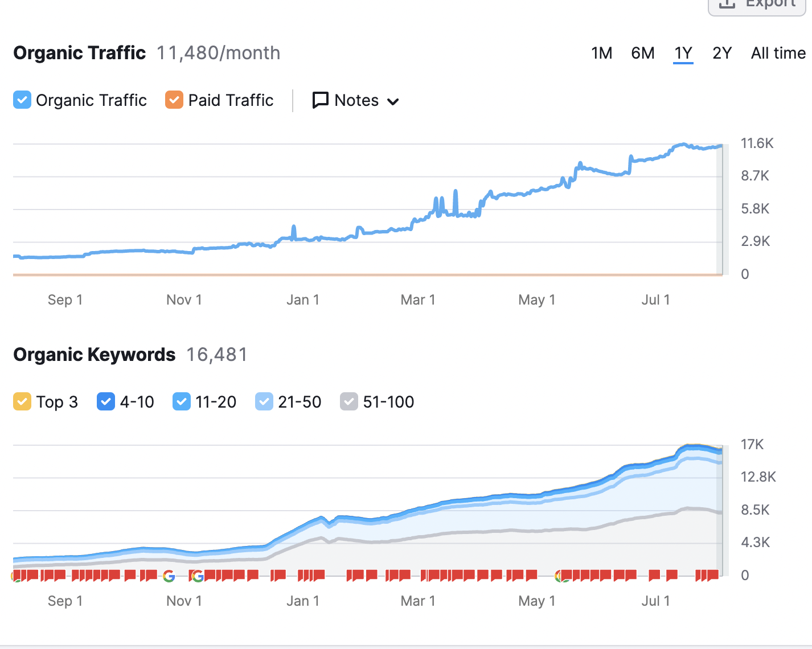Click the Export button
This screenshot has width=812, height=649.
757,5
